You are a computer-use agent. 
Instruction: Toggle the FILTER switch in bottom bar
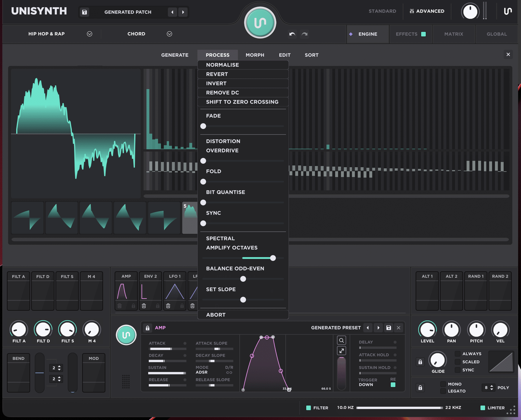click(309, 408)
